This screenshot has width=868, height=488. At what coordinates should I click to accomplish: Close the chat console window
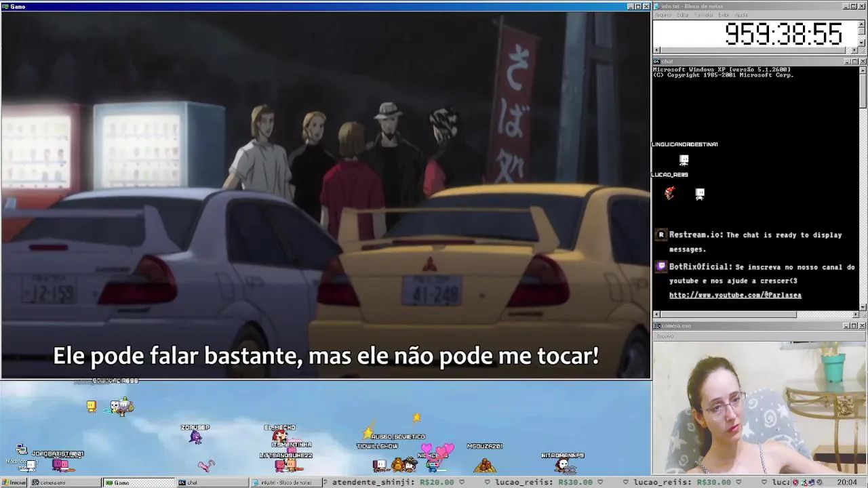click(x=863, y=62)
